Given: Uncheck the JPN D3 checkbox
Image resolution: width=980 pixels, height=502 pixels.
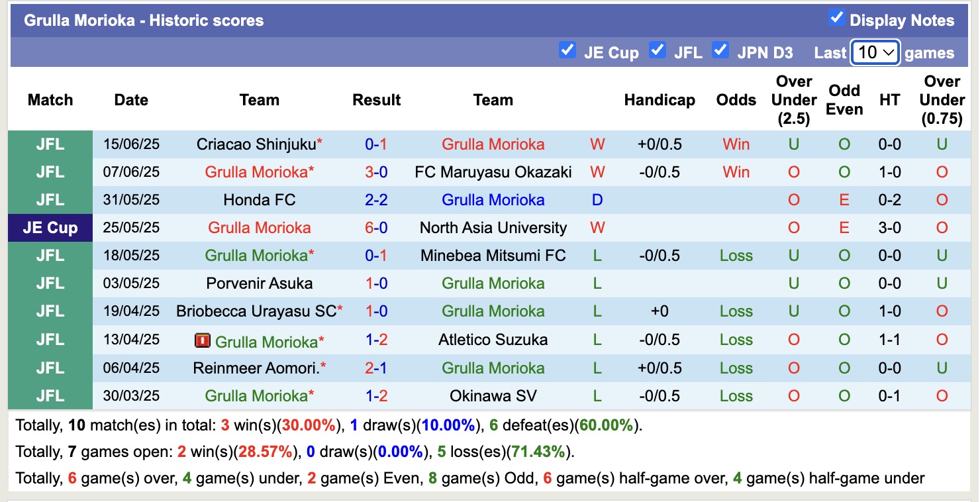Looking at the screenshot, I should pyautogui.click(x=720, y=50).
